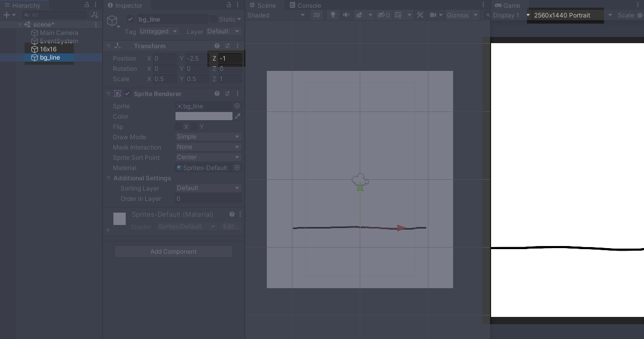Viewport: 644px width, 339px height.
Task: Open the Display 1 dropdown
Action: pos(511,15)
